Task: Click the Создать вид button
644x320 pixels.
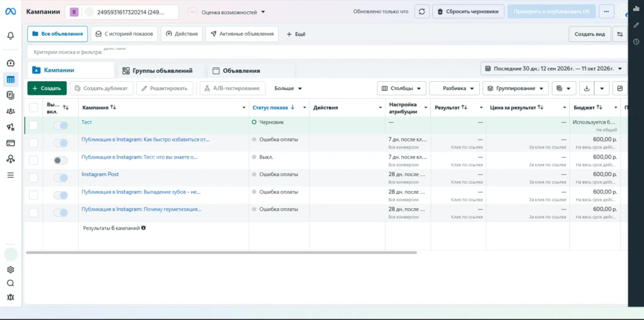Action: pos(589,34)
